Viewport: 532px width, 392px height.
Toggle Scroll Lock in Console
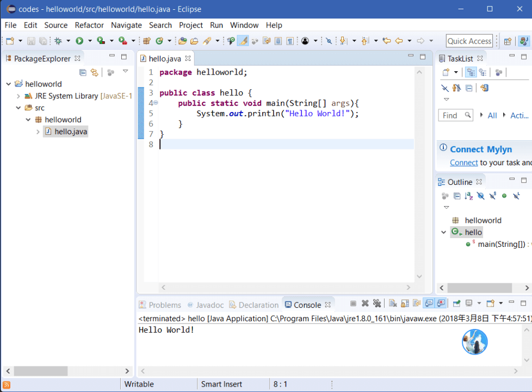tap(405, 303)
